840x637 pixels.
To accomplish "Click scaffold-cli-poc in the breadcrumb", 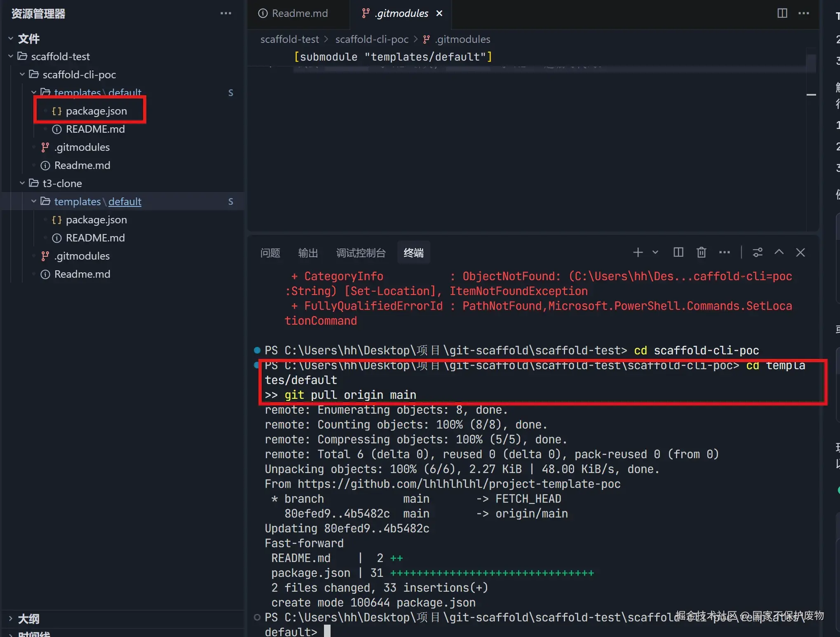I will (x=371, y=39).
